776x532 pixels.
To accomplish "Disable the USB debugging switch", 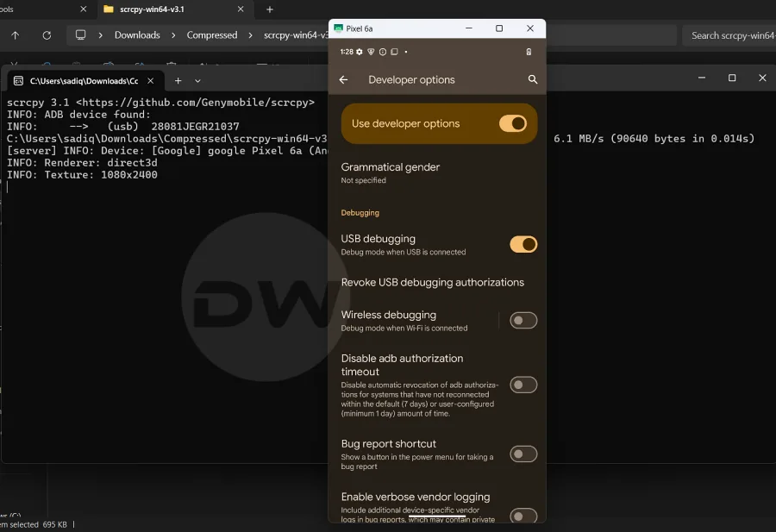I will (523, 245).
